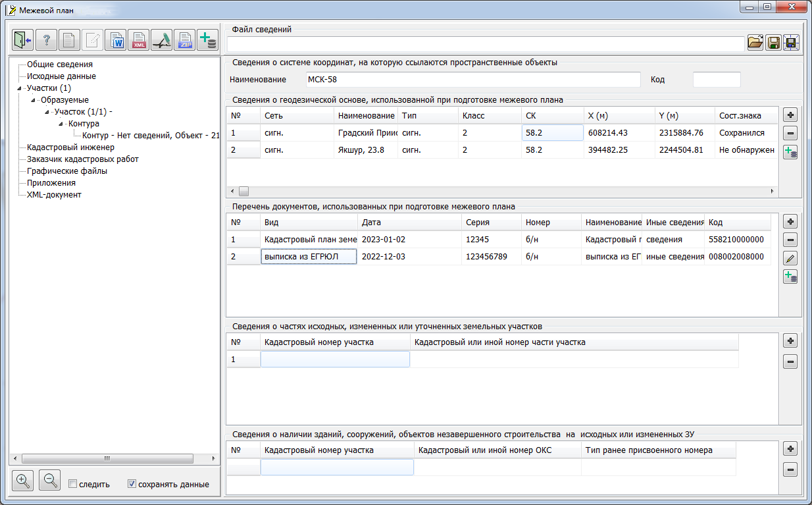Uncheck the 'сохранять данные' checkbox
The image size is (812, 505).
[132, 484]
